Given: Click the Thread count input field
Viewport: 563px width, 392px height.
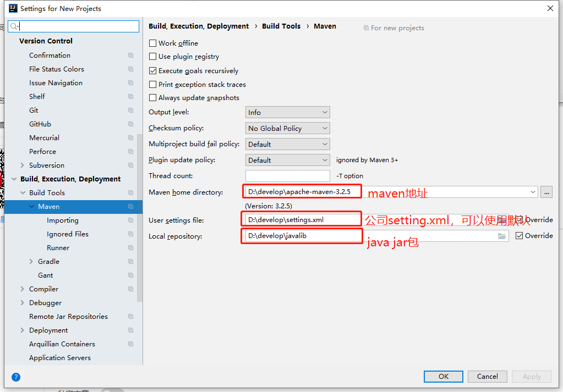Looking at the screenshot, I should [x=288, y=176].
